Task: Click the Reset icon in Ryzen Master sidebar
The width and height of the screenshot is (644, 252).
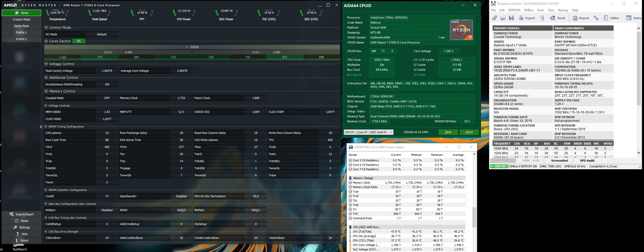Action: (x=17, y=221)
